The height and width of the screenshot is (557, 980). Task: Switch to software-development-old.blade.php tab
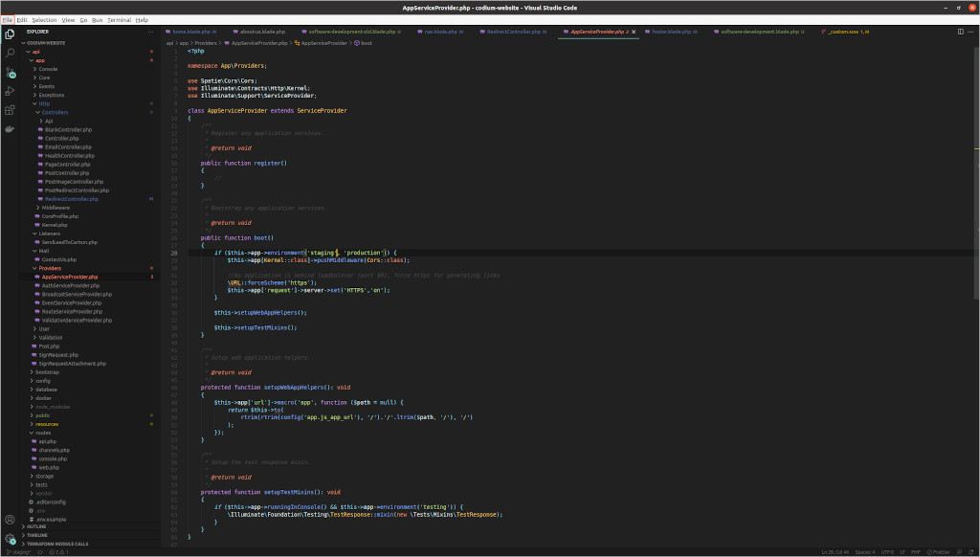pyautogui.click(x=352, y=32)
